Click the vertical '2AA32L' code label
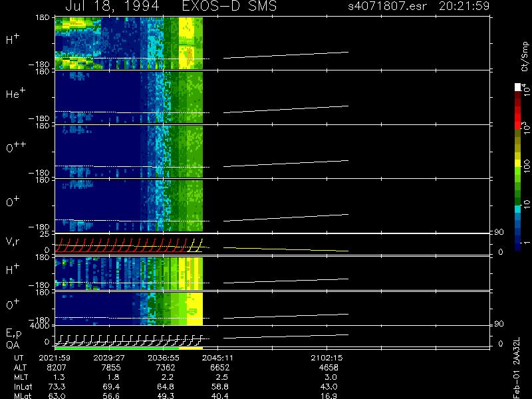 click(x=517, y=351)
